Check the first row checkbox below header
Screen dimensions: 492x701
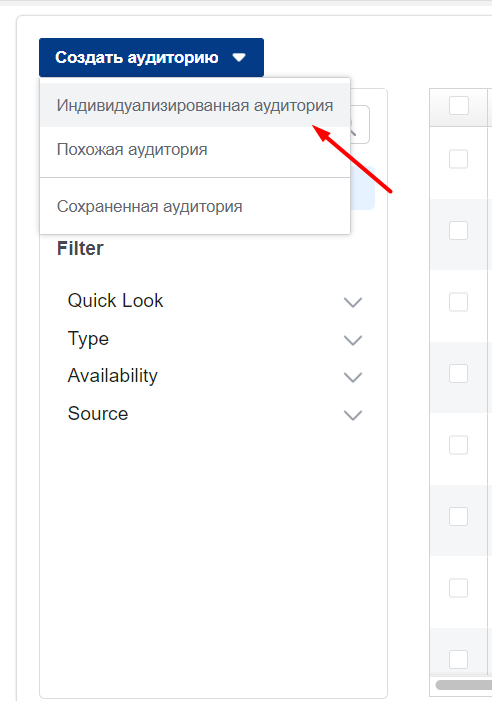[x=458, y=159]
